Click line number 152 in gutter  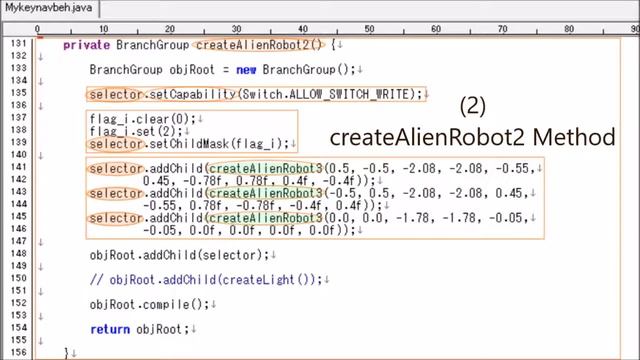[18, 303]
